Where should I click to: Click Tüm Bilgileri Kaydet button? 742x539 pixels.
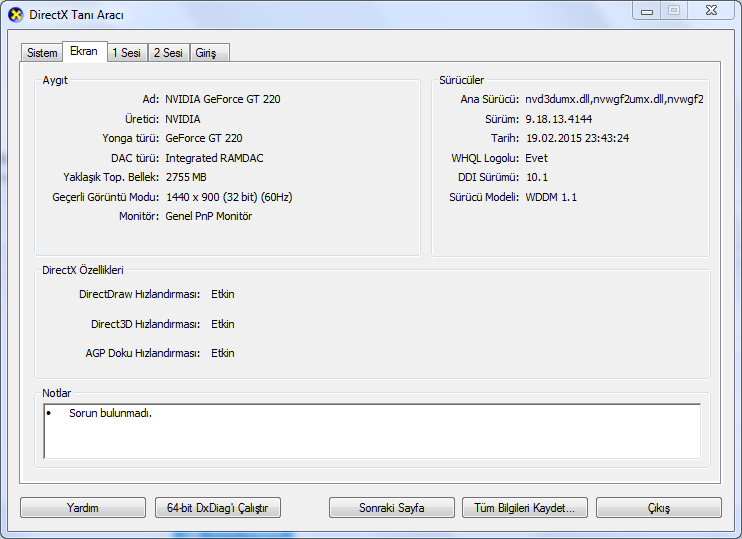coord(525,508)
